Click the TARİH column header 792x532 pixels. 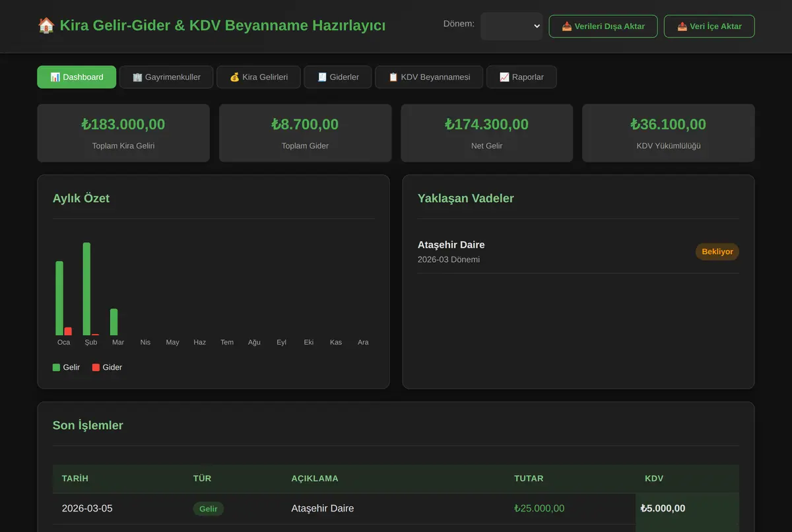tap(75, 479)
